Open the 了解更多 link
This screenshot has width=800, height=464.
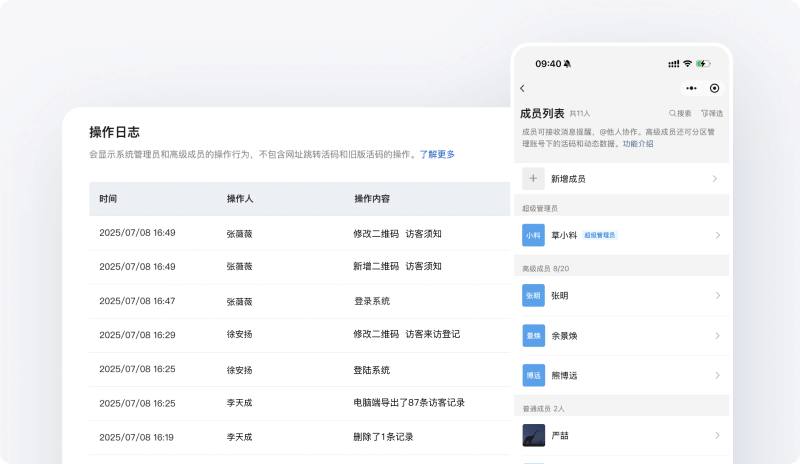[437, 154]
